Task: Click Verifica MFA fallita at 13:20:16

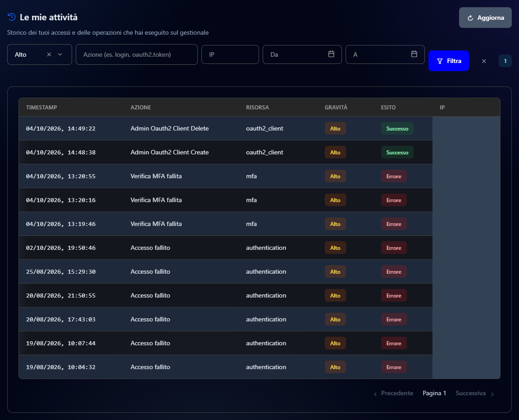Action: (156, 200)
